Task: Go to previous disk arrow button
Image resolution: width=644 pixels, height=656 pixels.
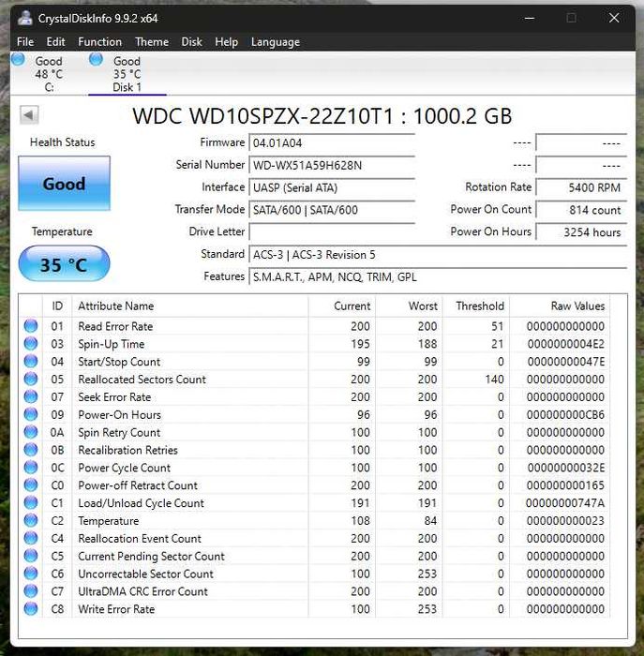Action: (x=29, y=114)
